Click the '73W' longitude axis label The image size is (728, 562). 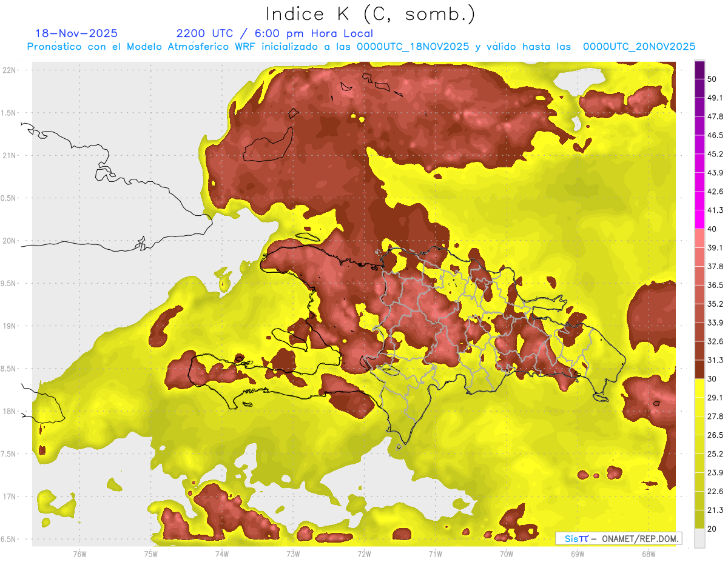(293, 554)
